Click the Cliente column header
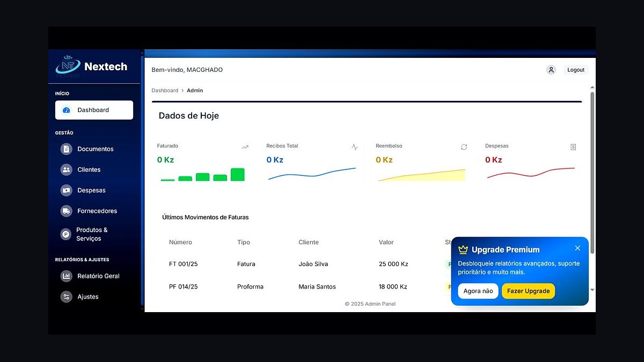 309,242
